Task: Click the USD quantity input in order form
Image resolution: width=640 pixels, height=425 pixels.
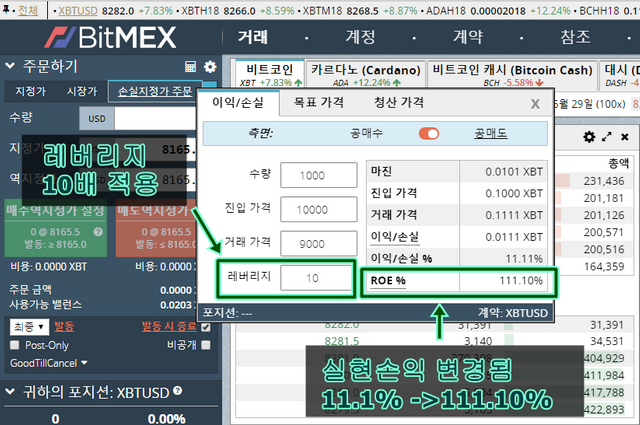Action: point(155,118)
